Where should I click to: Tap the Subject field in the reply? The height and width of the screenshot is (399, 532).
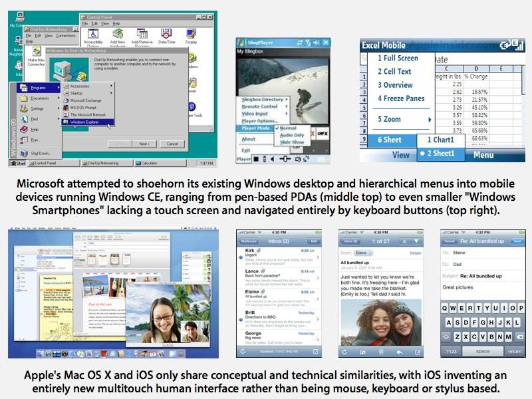(483, 276)
